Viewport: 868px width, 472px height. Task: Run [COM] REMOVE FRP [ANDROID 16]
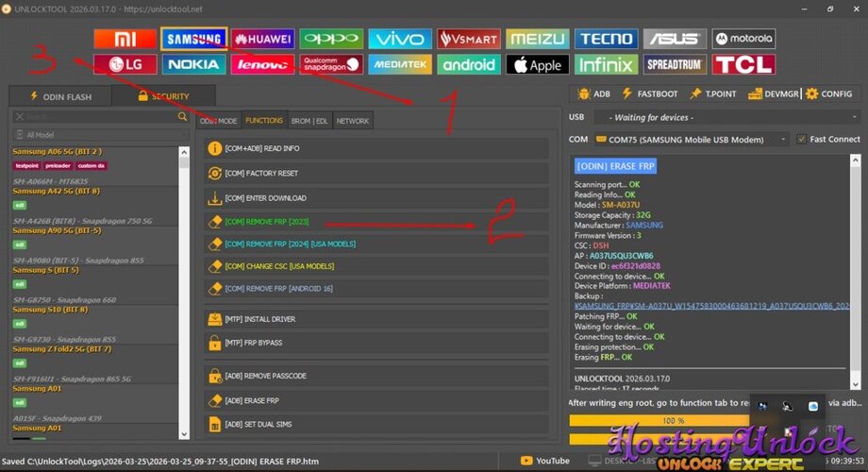(x=376, y=288)
